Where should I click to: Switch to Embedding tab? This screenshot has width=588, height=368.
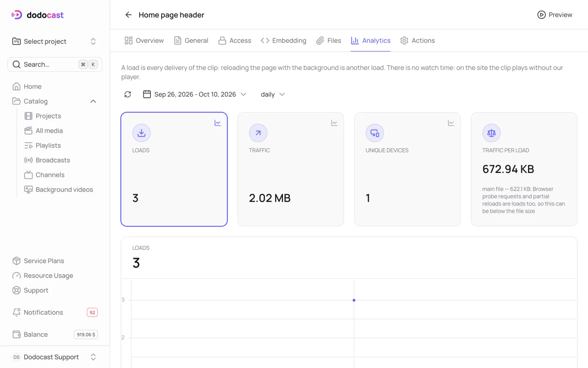point(283,40)
